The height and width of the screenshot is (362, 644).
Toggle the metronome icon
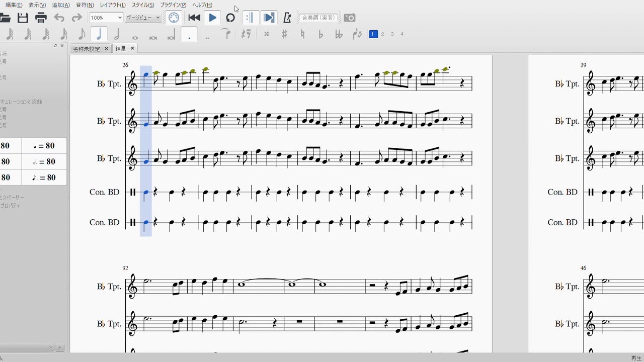click(x=287, y=18)
